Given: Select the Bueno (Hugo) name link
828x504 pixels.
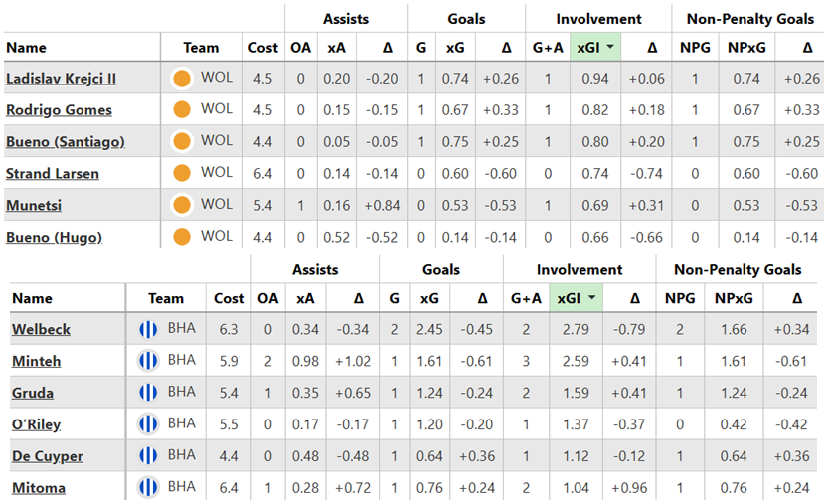Looking at the screenshot, I should pos(55,238).
